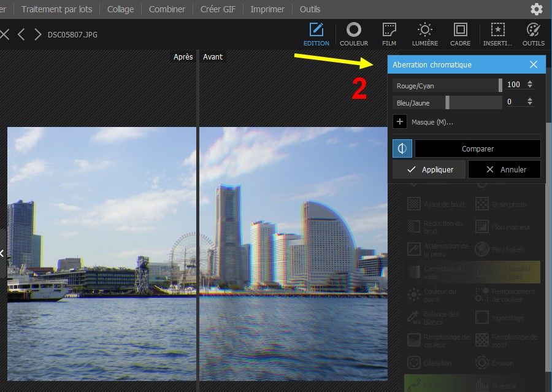Click the tools panel vertical scrollbar
This screenshot has width=552, height=392.
click(x=549, y=247)
